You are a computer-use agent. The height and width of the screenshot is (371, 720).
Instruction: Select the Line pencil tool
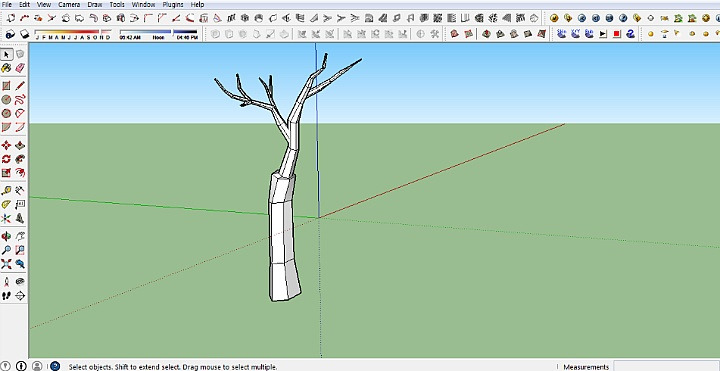[x=20, y=86]
